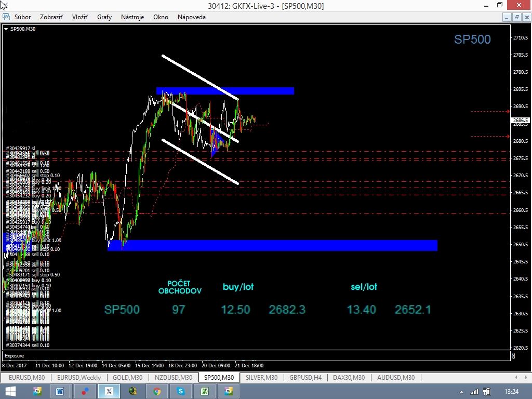Image resolution: width=532 pixels, height=399 pixels.
Task: Click the trade count value 97
Action: pos(179,310)
